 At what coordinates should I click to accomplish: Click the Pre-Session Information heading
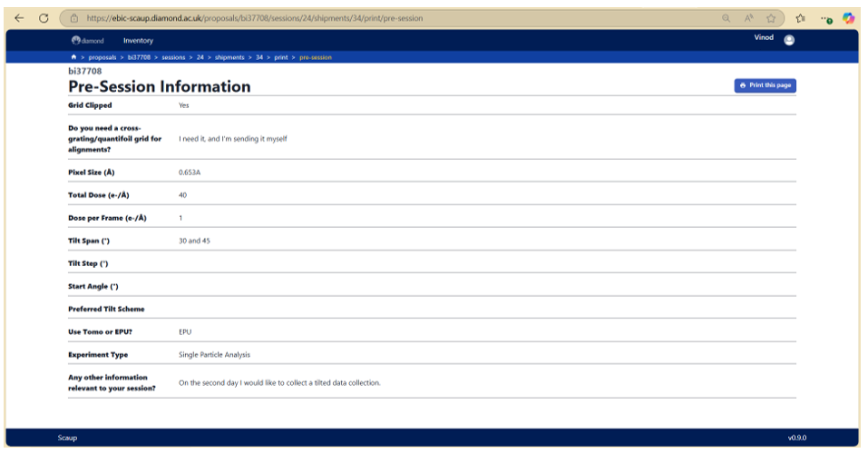click(160, 86)
